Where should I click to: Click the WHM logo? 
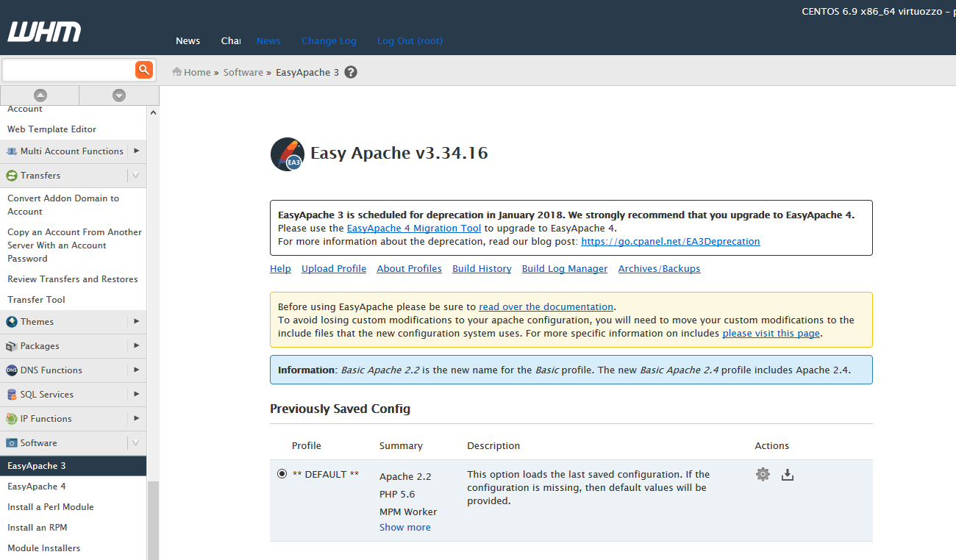44,32
